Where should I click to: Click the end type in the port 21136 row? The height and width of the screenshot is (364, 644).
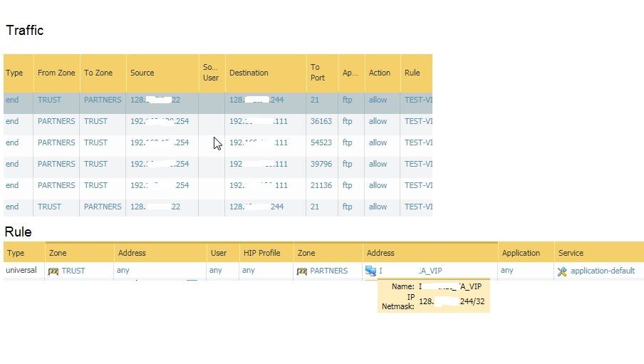[12, 185]
